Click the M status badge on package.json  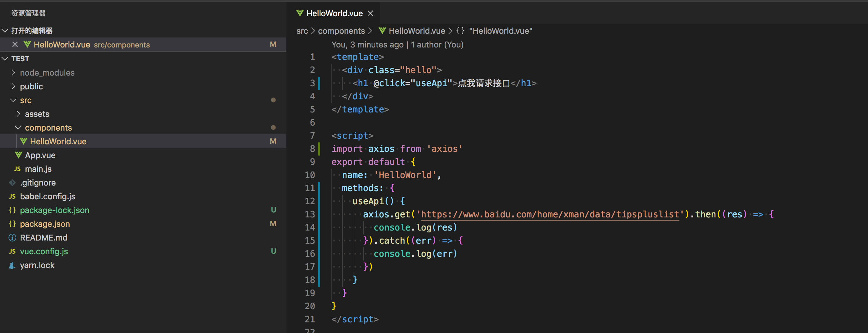[273, 224]
